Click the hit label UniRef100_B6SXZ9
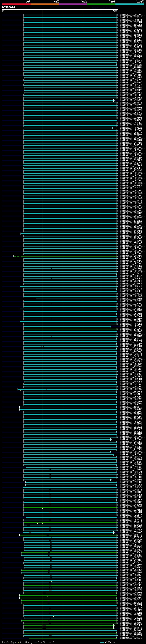This screenshot has width=146, height=644. 131,55
